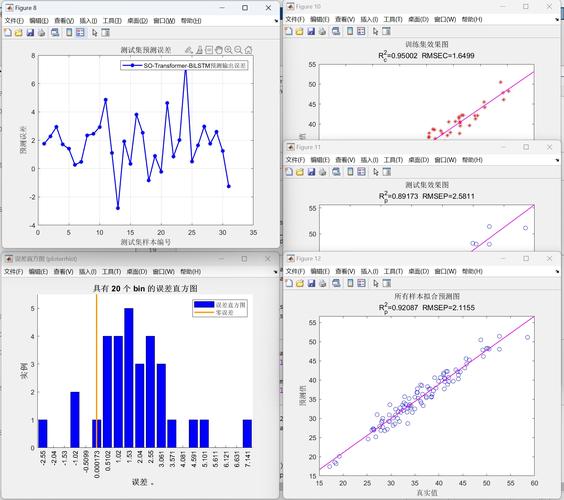This screenshot has height=500, width=564.
Task: Expand the dock arrow in Figure 8 menu bar
Action: [276, 21]
